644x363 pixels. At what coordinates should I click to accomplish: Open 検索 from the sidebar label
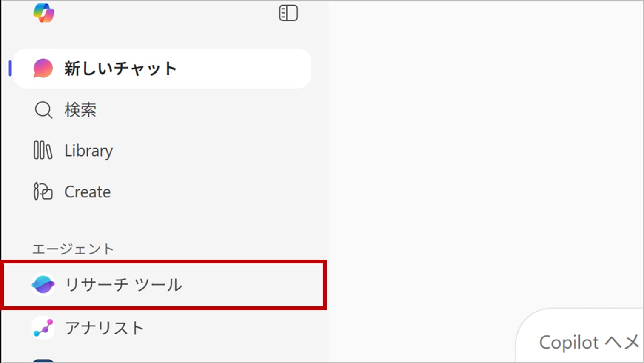[80, 110]
